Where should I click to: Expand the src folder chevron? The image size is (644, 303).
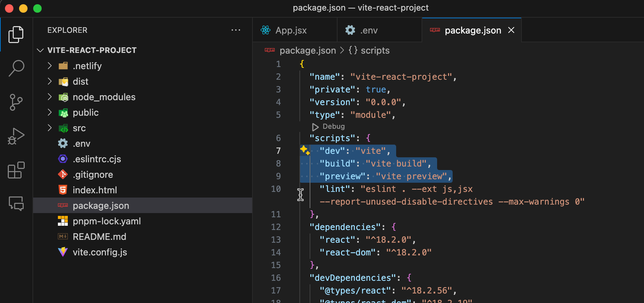click(x=50, y=128)
